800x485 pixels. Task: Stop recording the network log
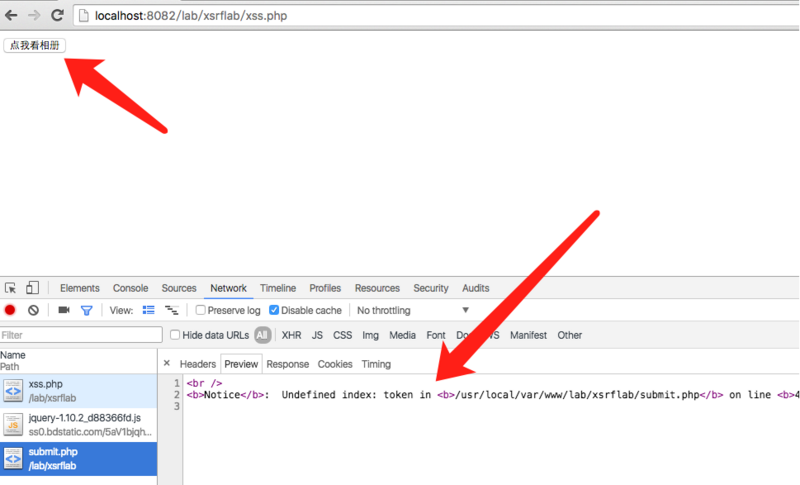(x=10, y=310)
